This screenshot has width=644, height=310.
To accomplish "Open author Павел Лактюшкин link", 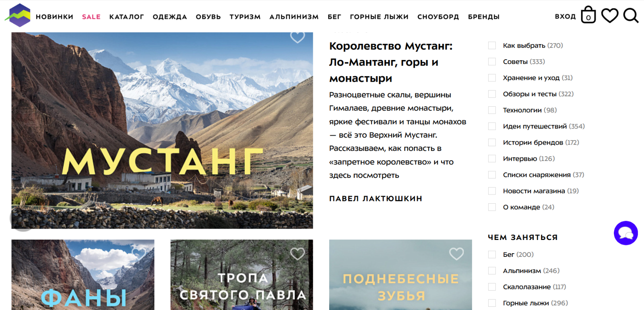I will [x=376, y=198].
